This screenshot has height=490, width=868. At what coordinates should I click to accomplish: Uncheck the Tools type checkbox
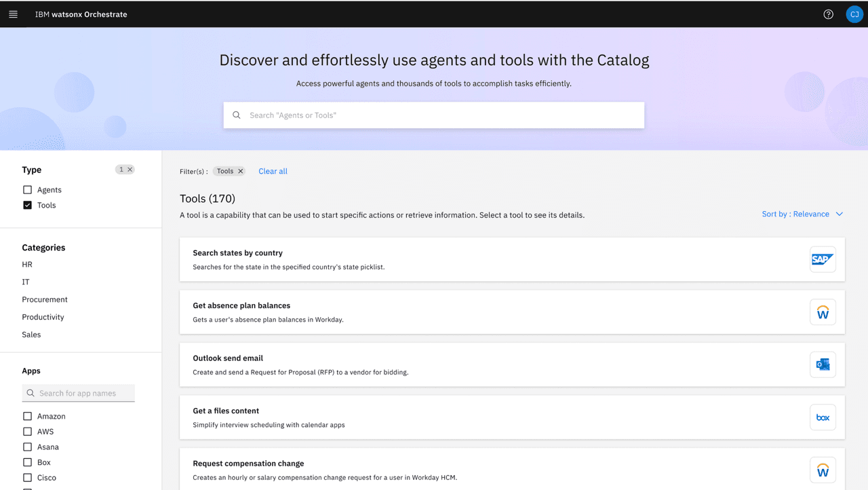point(27,205)
